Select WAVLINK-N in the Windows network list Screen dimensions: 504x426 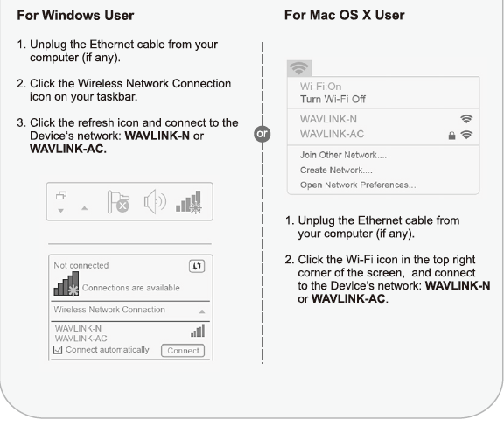(x=78, y=328)
